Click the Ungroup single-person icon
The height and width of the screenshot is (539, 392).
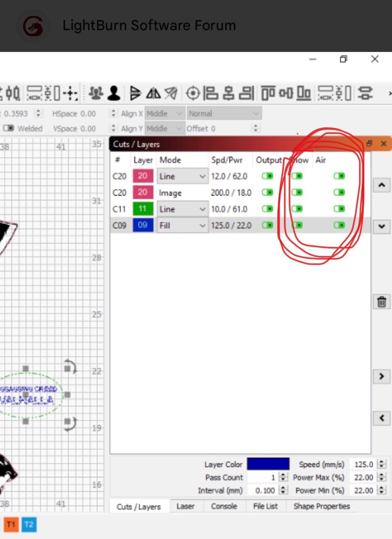114,93
